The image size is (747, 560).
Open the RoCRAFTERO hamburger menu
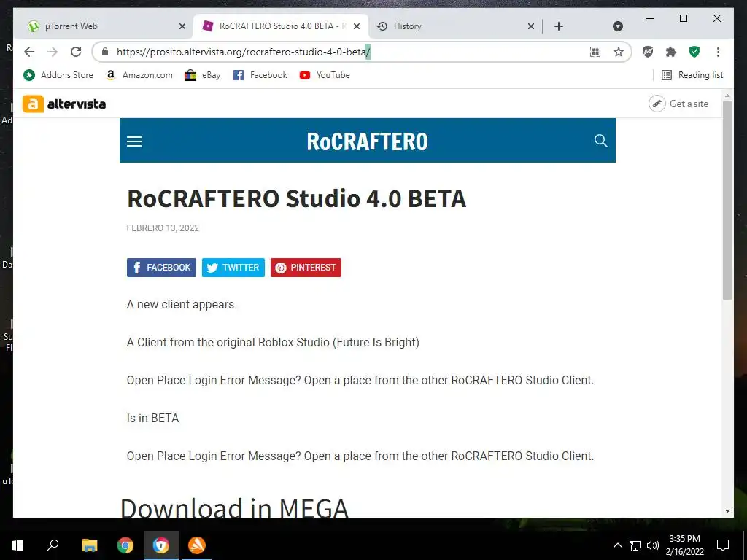[x=134, y=141]
